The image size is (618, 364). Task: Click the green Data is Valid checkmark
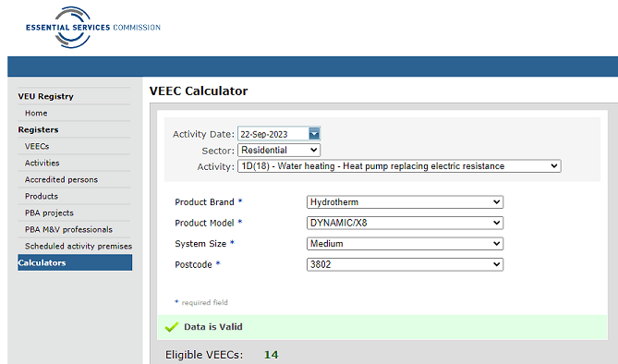coord(172,327)
